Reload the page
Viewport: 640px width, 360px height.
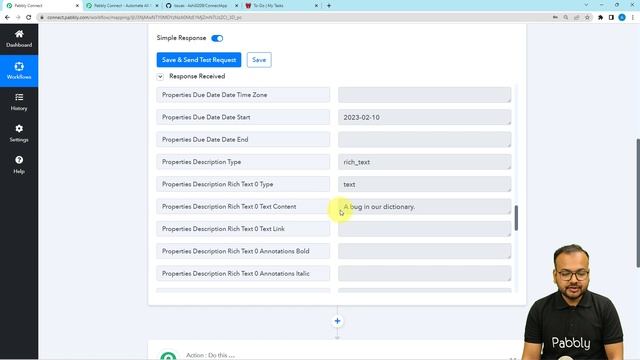tap(29, 17)
